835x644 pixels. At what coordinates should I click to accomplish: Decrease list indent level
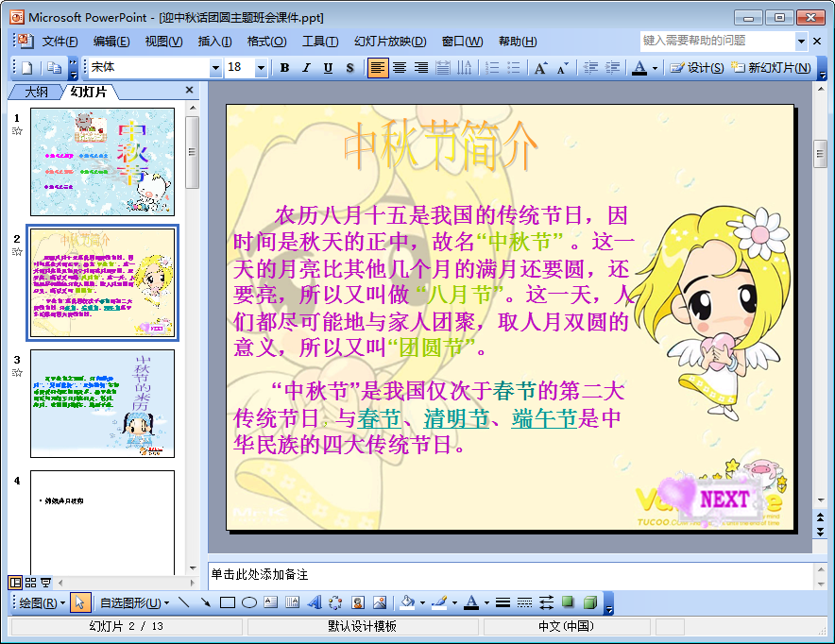click(590, 68)
